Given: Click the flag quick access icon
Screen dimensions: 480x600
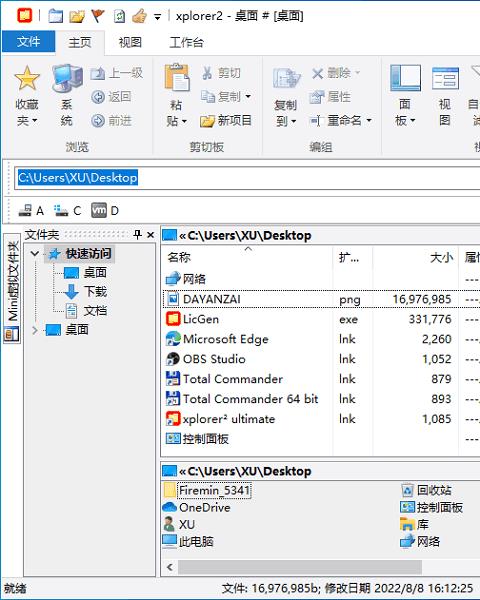Looking at the screenshot, I should click(x=98, y=16).
